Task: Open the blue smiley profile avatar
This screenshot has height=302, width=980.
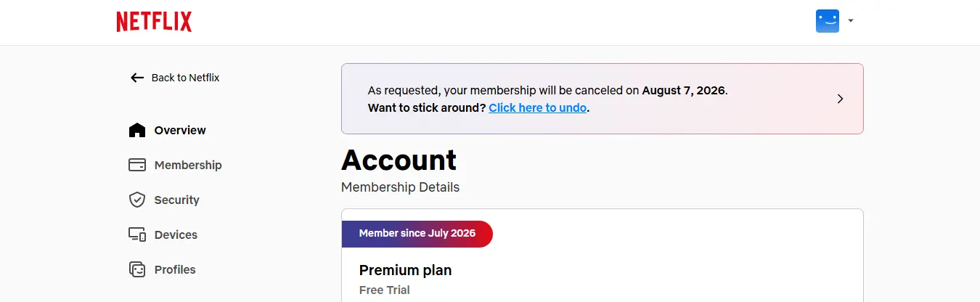Action: point(828,21)
